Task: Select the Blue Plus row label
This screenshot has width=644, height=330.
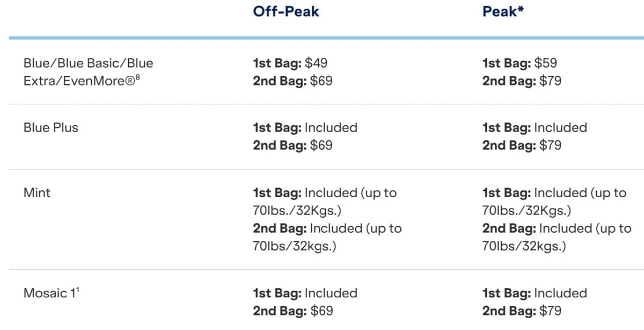Action: [x=50, y=128]
